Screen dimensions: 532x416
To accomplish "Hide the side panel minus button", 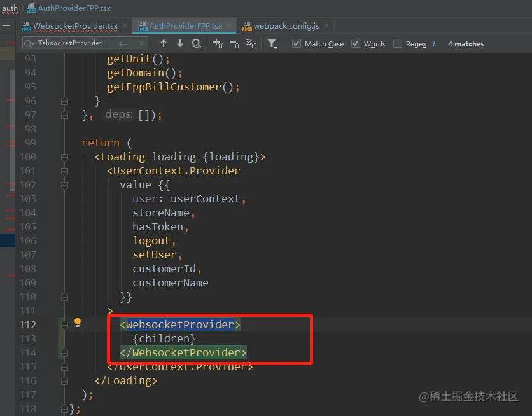I will (x=6, y=26).
